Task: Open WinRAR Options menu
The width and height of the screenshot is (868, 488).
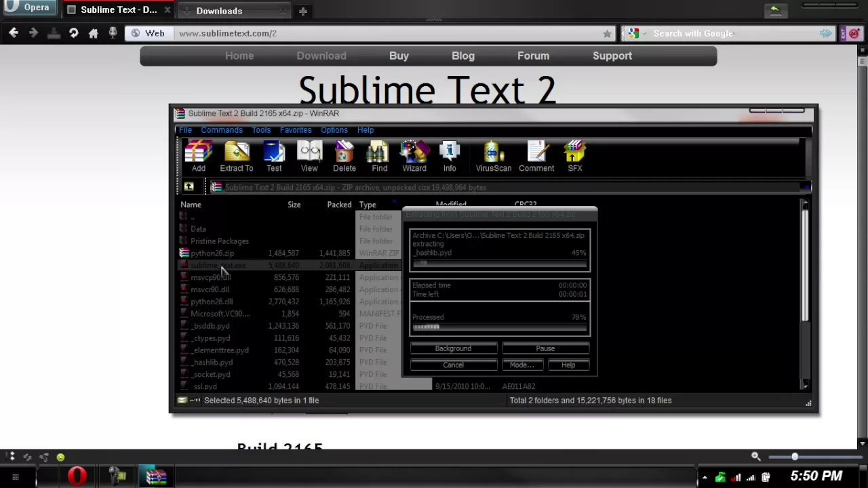Action: (x=334, y=130)
